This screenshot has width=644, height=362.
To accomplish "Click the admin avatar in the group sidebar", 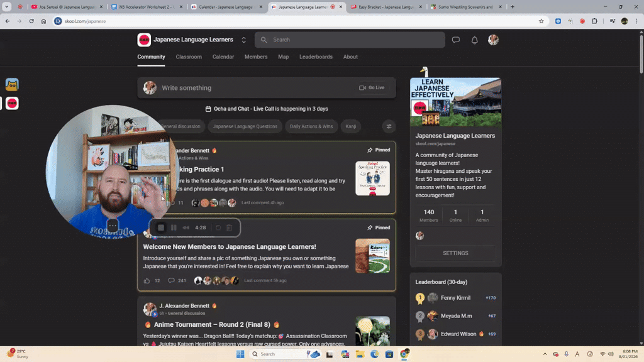I will tap(419, 236).
